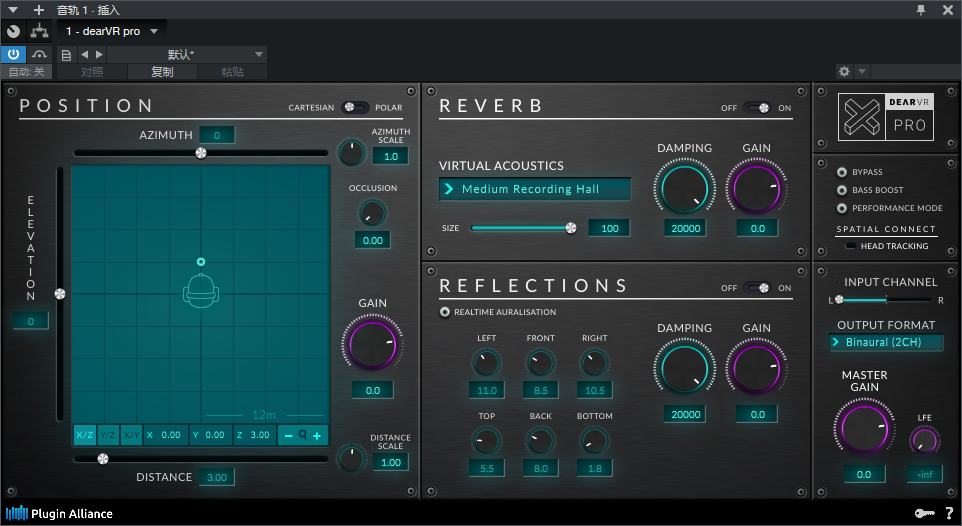The image size is (962, 526).
Task: Click the 自动: 关 automation button
Action: coord(26,71)
